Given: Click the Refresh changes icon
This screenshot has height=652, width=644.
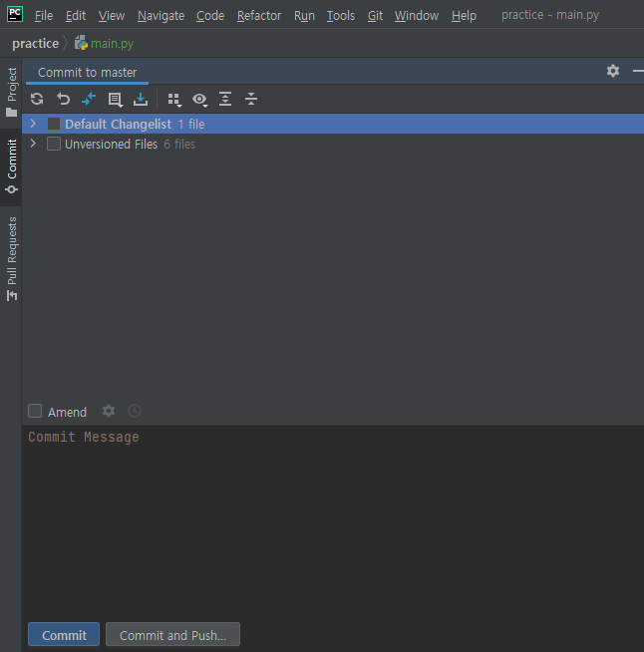Looking at the screenshot, I should (37, 99).
